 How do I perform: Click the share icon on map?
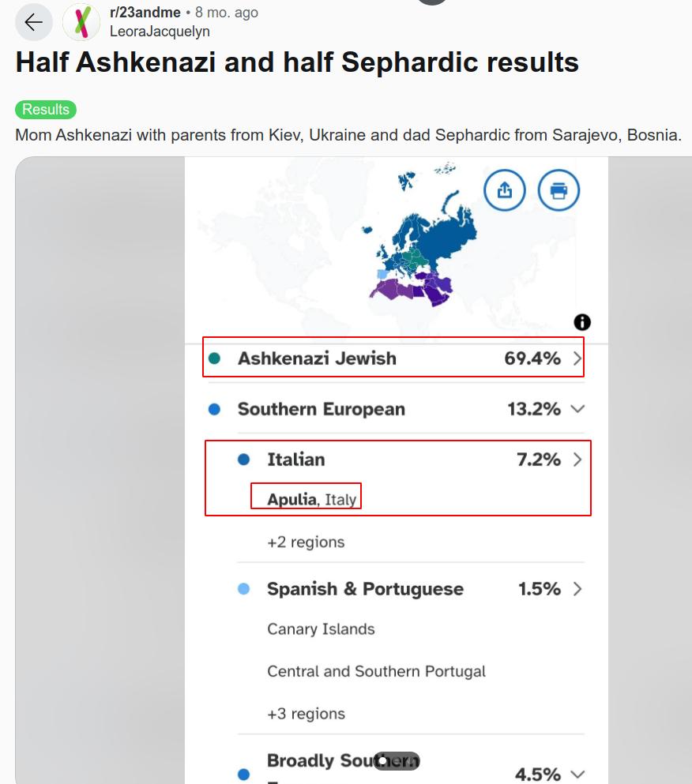pyautogui.click(x=505, y=190)
